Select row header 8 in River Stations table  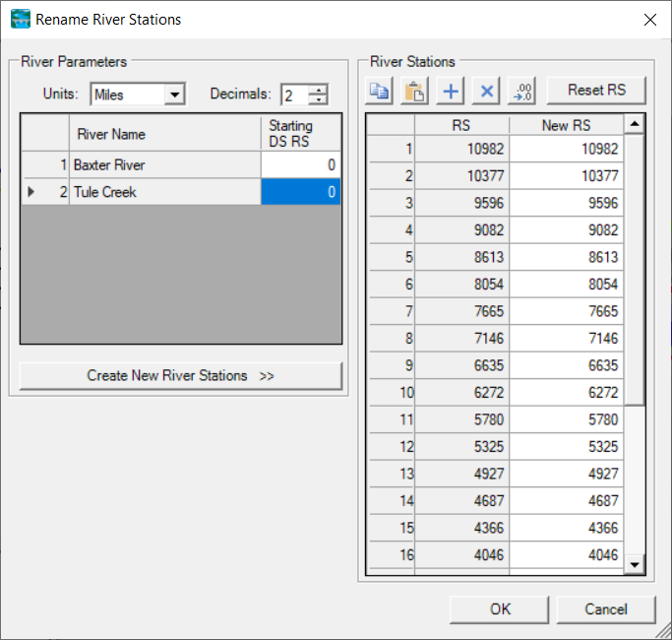tap(391, 338)
